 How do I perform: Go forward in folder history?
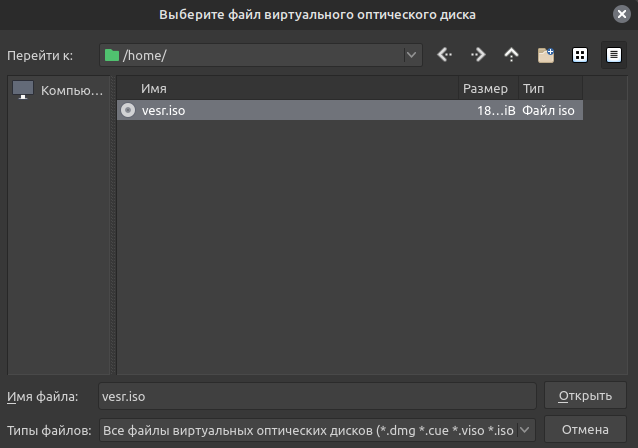point(478,55)
